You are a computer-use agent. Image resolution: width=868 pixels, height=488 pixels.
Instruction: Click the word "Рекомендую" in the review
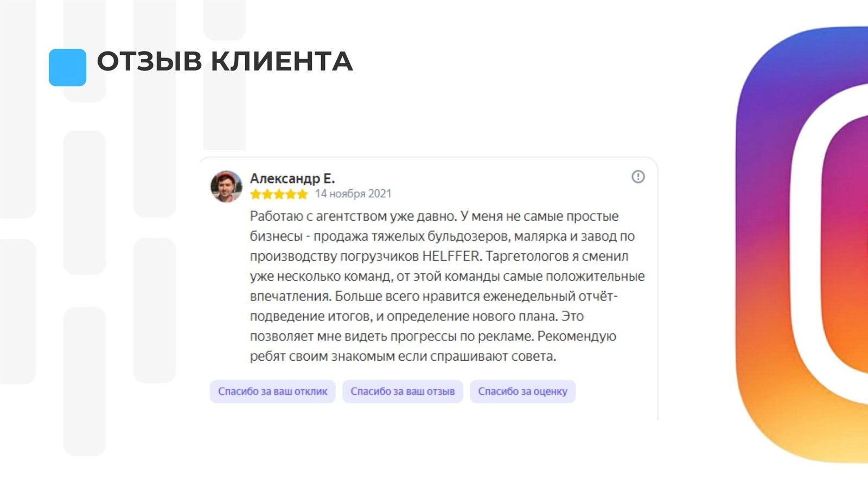pos(577,336)
